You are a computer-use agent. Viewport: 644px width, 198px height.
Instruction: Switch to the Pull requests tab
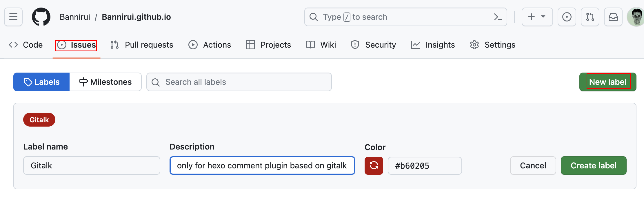pyautogui.click(x=142, y=45)
